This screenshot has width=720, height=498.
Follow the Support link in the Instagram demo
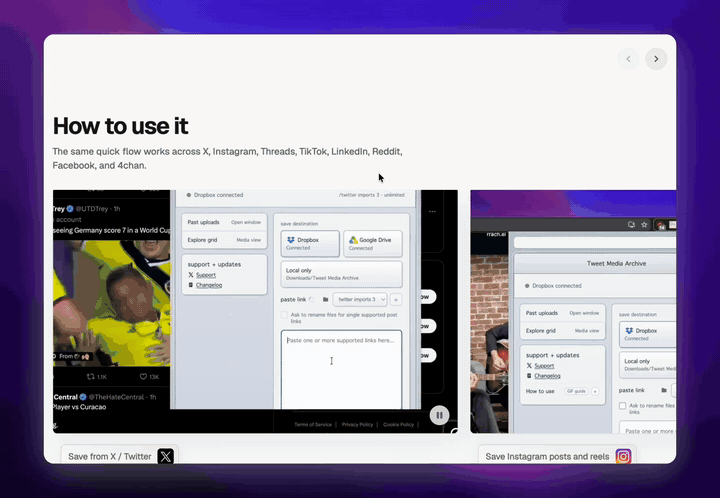coord(544,366)
